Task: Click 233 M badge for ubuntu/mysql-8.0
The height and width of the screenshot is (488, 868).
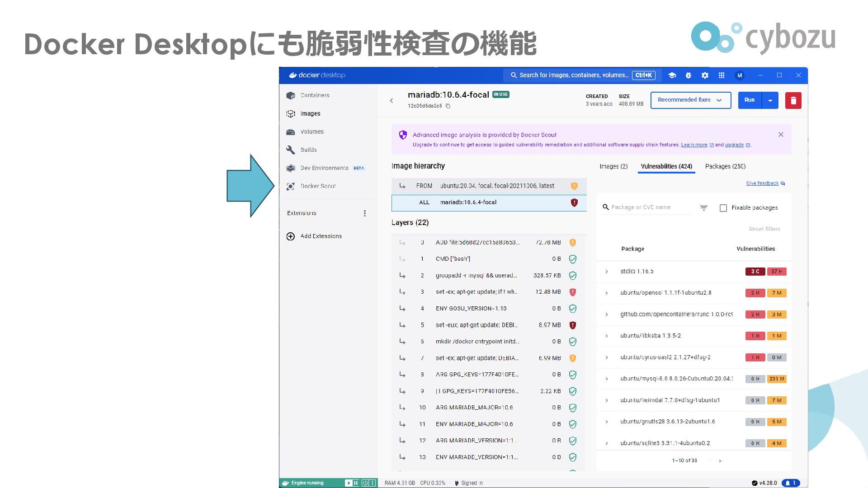Action: tap(777, 379)
